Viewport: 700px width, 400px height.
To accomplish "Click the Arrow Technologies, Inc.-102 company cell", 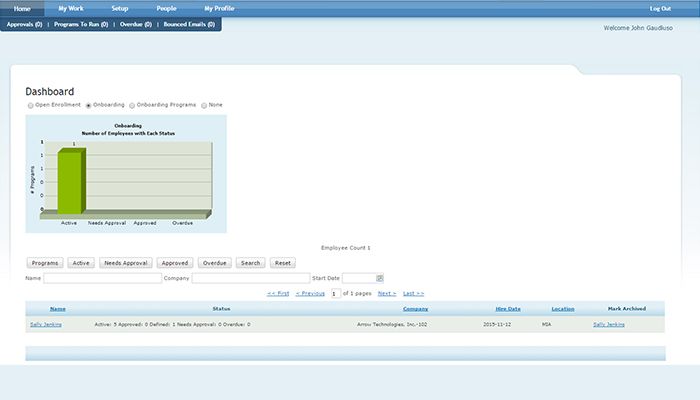I will coord(392,325).
